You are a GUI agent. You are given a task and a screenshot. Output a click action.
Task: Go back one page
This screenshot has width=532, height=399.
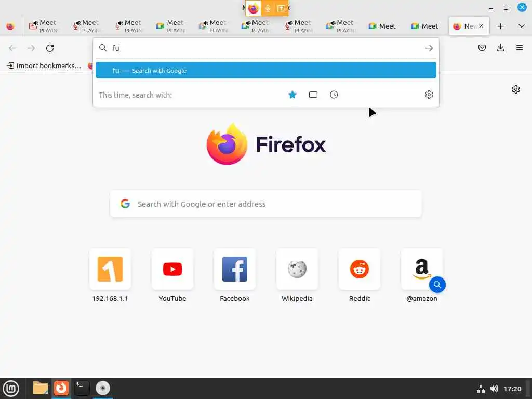[x=12, y=48]
